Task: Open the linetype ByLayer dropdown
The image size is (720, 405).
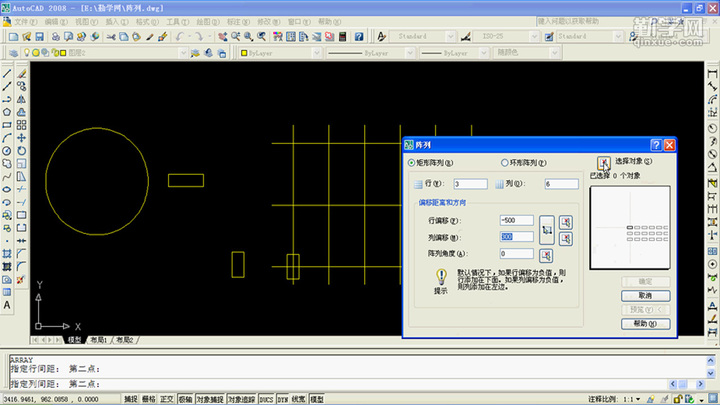Action: point(410,53)
